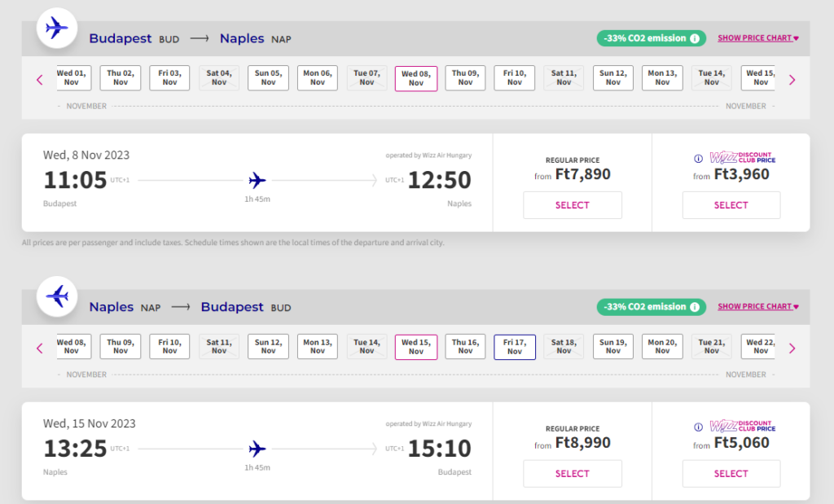Click the return Wizz Discount Club info icon
Image resolution: width=834 pixels, height=504 pixels.
(698, 427)
